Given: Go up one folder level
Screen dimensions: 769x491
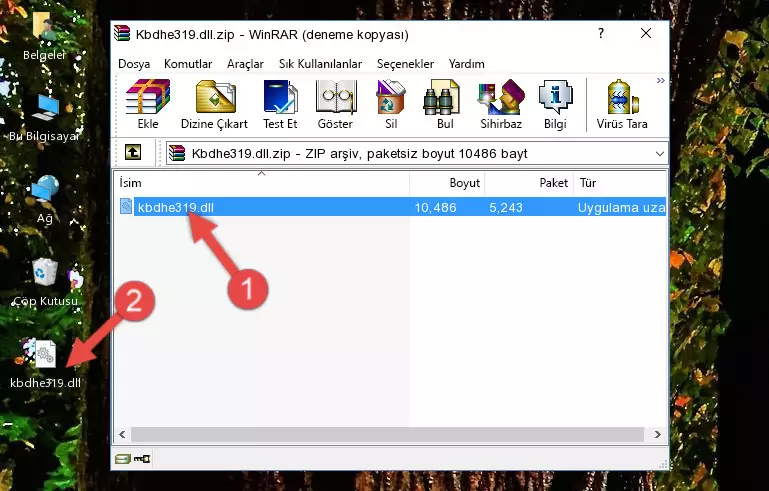Looking at the screenshot, I should (133, 153).
